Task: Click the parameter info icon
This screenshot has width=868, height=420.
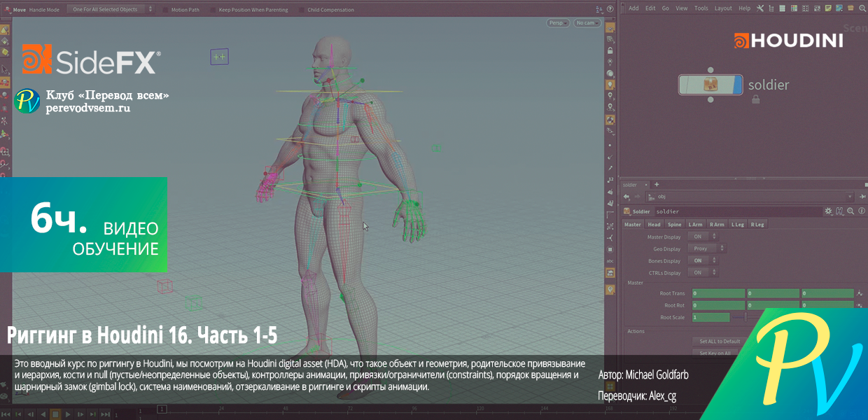Action: tap(860, 211)
